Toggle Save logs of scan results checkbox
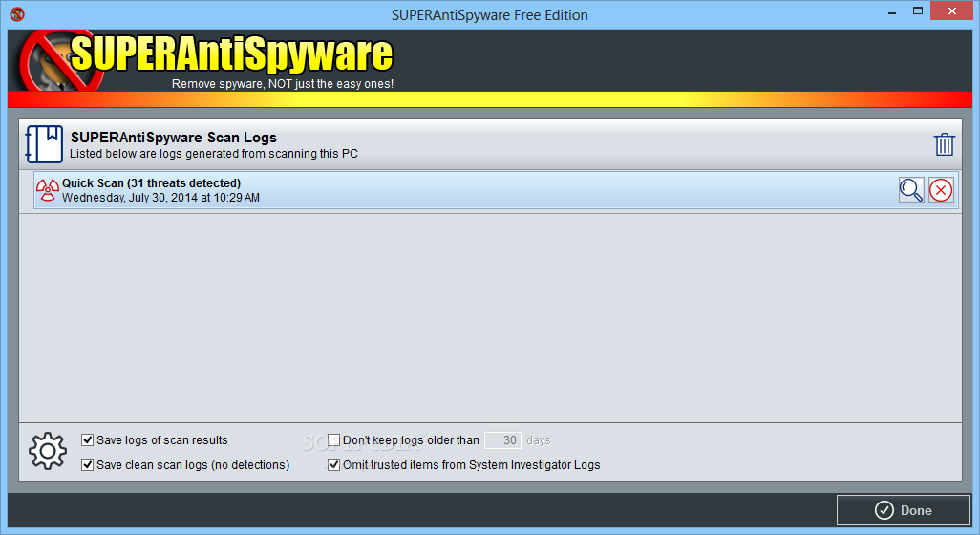 [x=88, y=440]
